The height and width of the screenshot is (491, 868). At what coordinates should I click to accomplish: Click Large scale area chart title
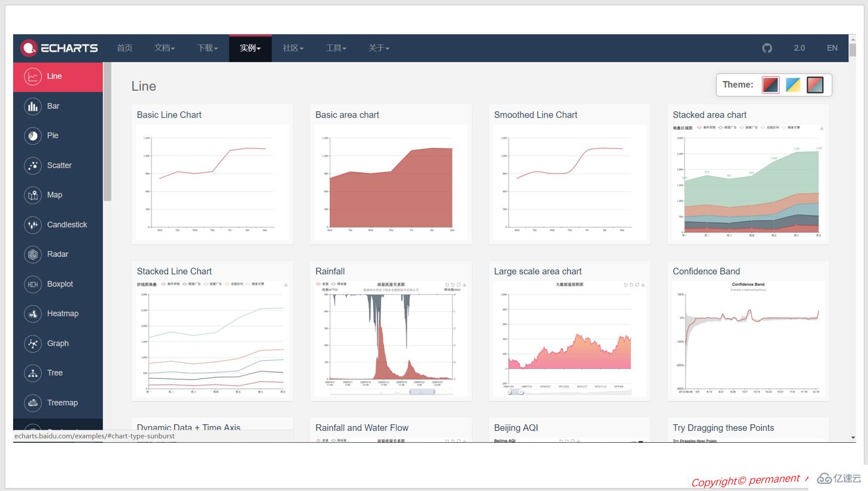pyautogui.click(x=538, y=271)
